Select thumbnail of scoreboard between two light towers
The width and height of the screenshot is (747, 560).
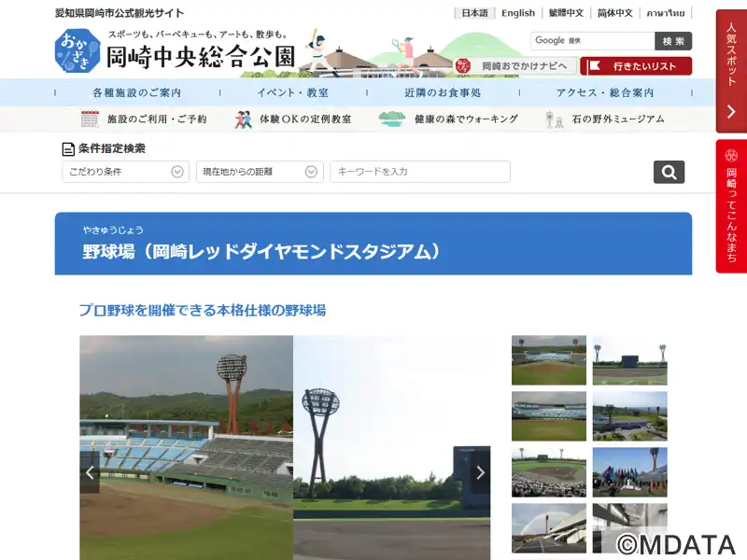pyautogui.click(x=629, y=360)
